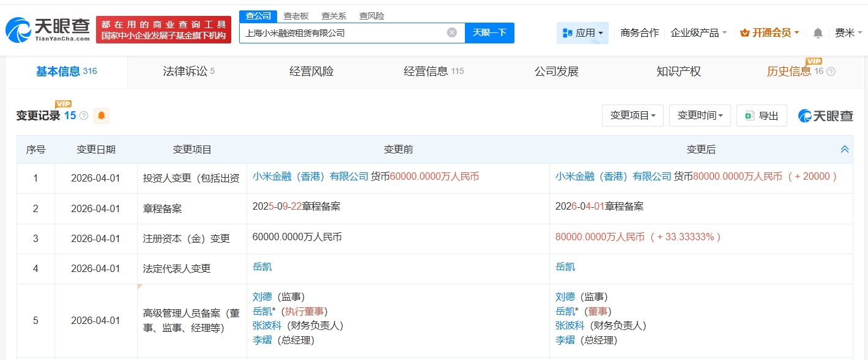Screen dimensions: 868x360
Task: Expand the 变更时间 filter dropdown
Action: pos(700,116)
